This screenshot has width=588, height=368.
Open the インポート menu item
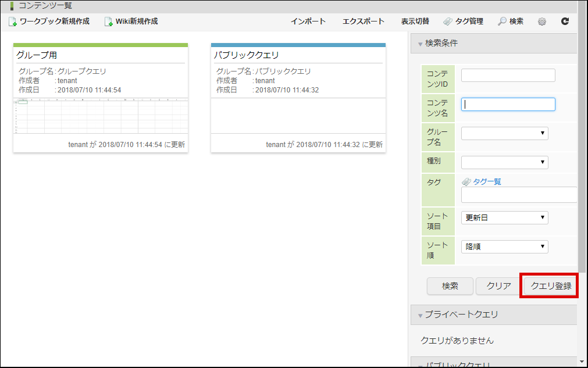pos(308,22)
